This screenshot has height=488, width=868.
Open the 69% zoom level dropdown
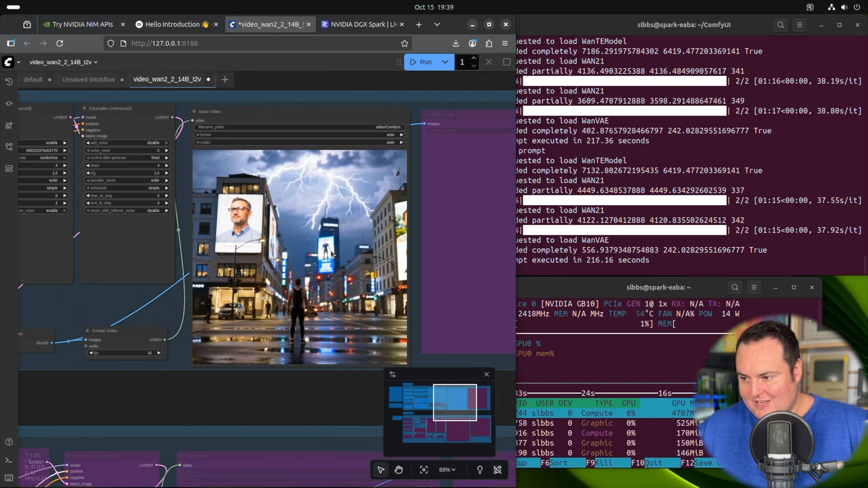pyautogui.click(x=447, y=470)
